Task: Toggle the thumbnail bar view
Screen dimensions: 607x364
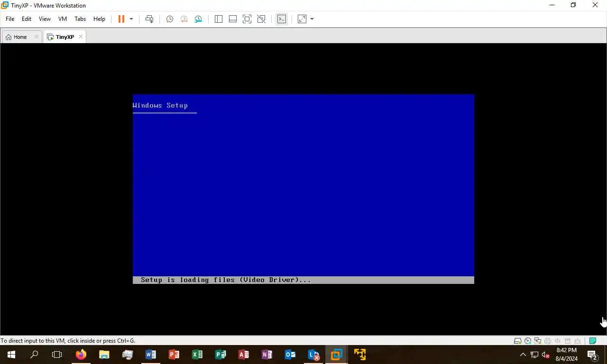Action: click(233, 19)
